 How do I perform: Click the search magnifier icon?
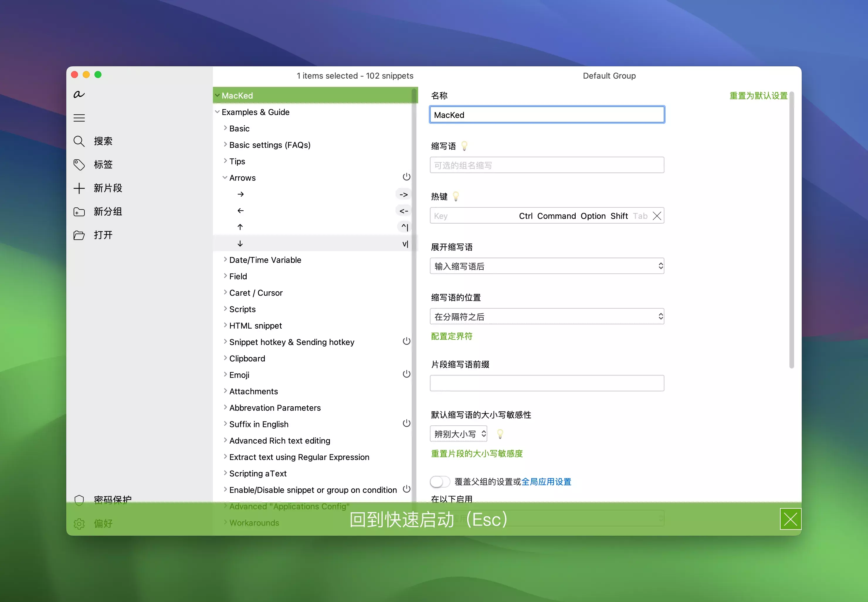[79, 141]
